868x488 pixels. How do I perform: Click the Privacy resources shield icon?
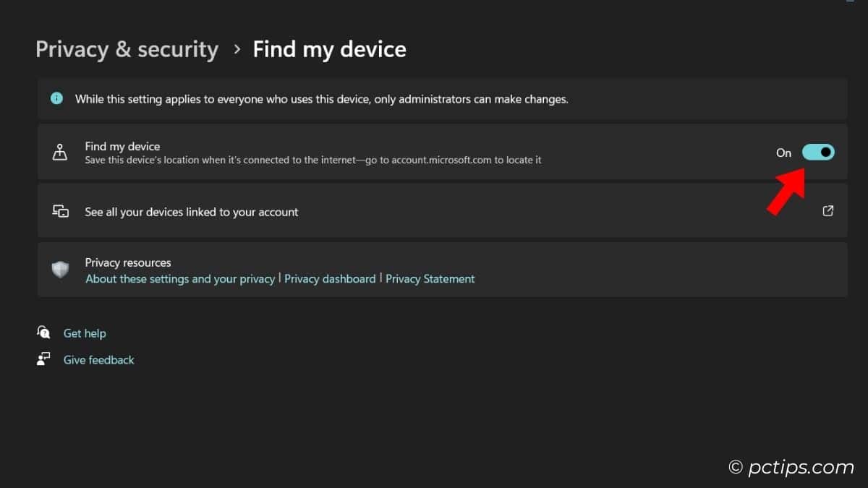coord(60,270)
